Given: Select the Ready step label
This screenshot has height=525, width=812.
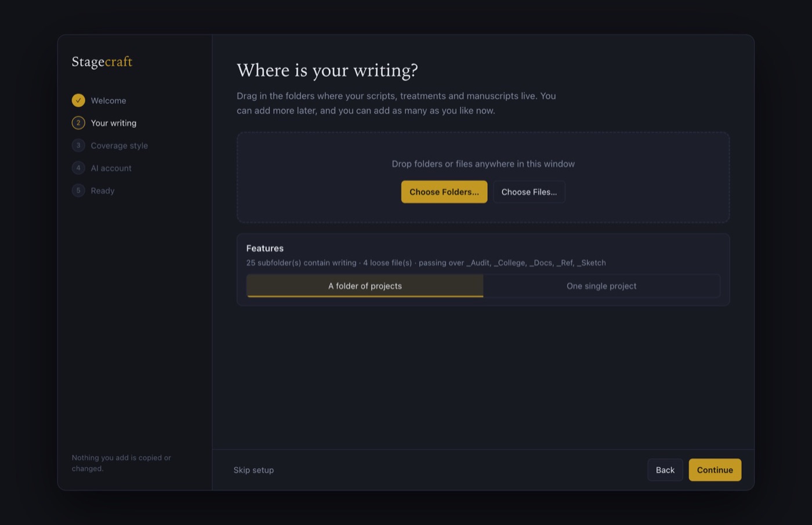Looking at the screenshot, I should (x=103, y=191).
